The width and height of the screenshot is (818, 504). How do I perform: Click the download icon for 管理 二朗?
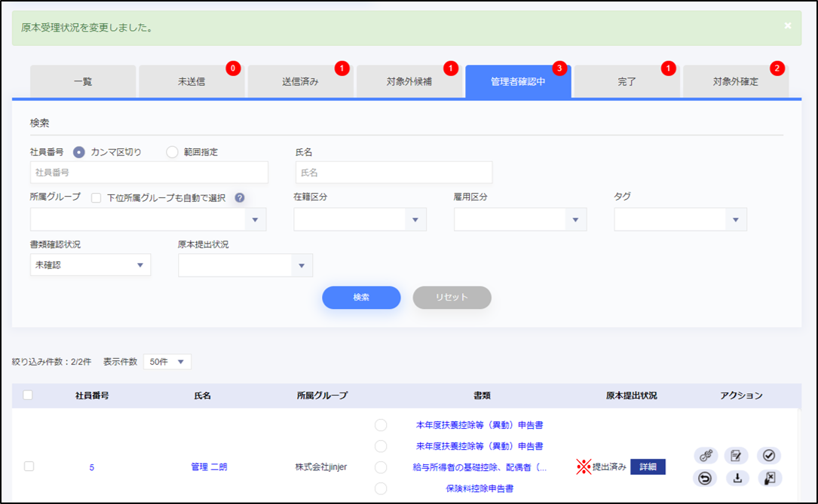pyautogui.click(x=737, y=478)
